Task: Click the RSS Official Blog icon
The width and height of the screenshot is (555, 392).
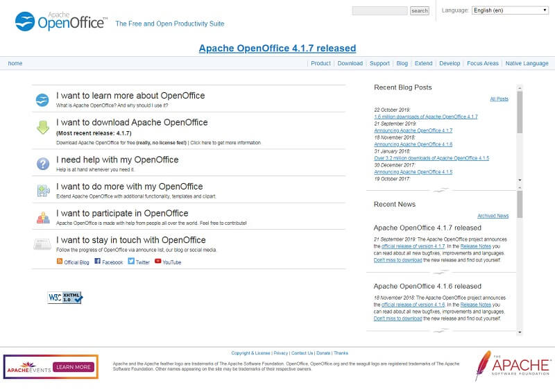Action: coord(60,261)
